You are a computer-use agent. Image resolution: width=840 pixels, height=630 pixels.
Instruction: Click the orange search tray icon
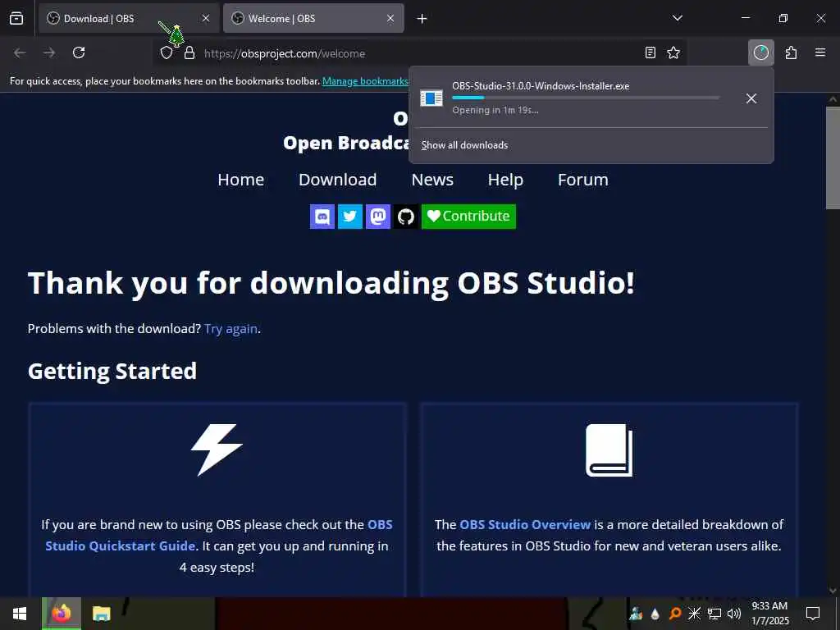click(675, 614)
